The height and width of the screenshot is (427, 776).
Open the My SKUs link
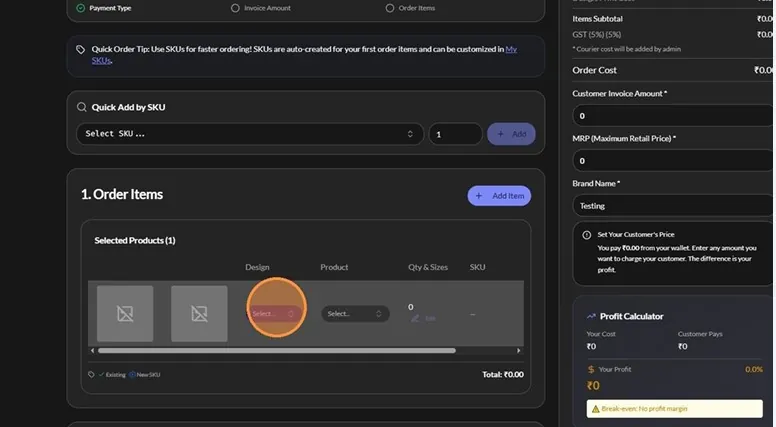pos(304,54)
